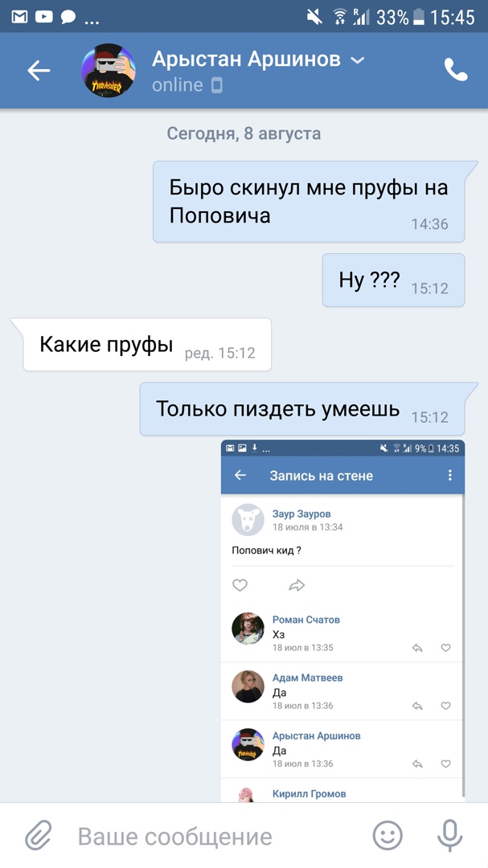
Task: Open Gmail notification in status bar
Action: point(19,17)
